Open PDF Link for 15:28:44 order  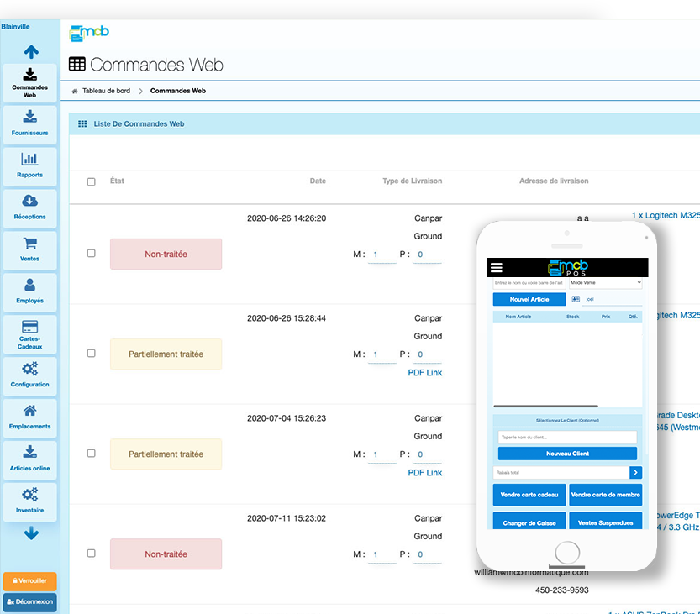click(424, 373)
